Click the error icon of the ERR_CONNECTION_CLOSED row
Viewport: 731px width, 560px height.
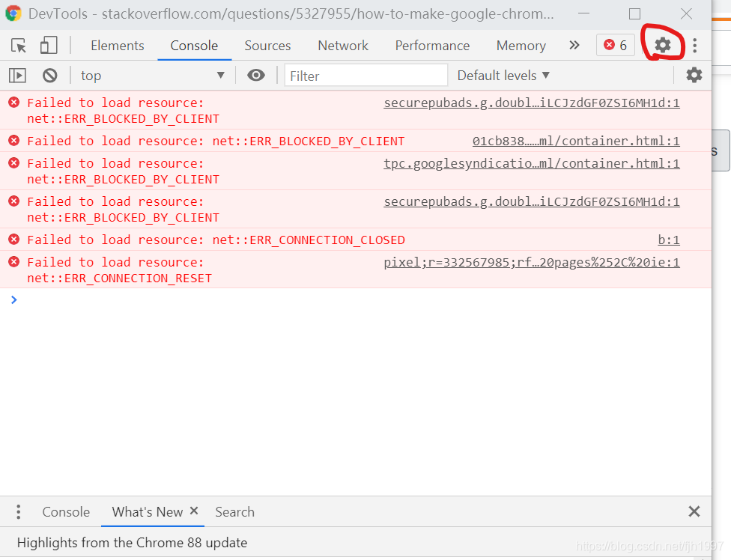[x=14, y=240]
